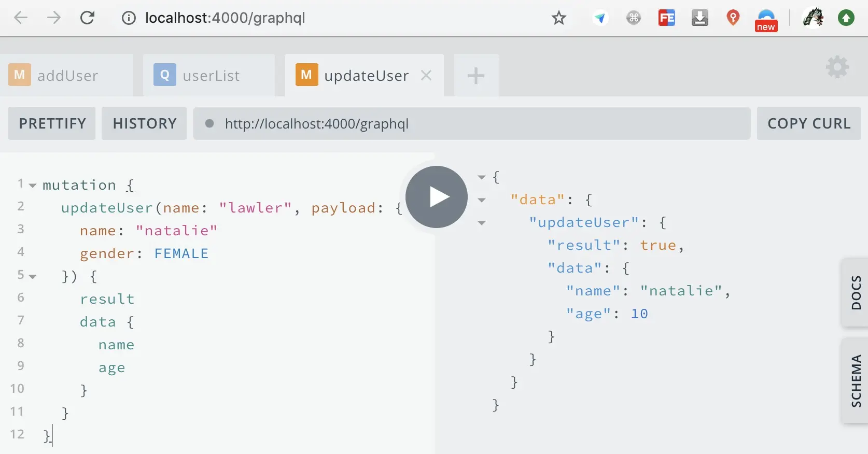This screenshot has height=454, width=868.
Task: Click line number 12 in gutter
Action: (x=17, y=434)
